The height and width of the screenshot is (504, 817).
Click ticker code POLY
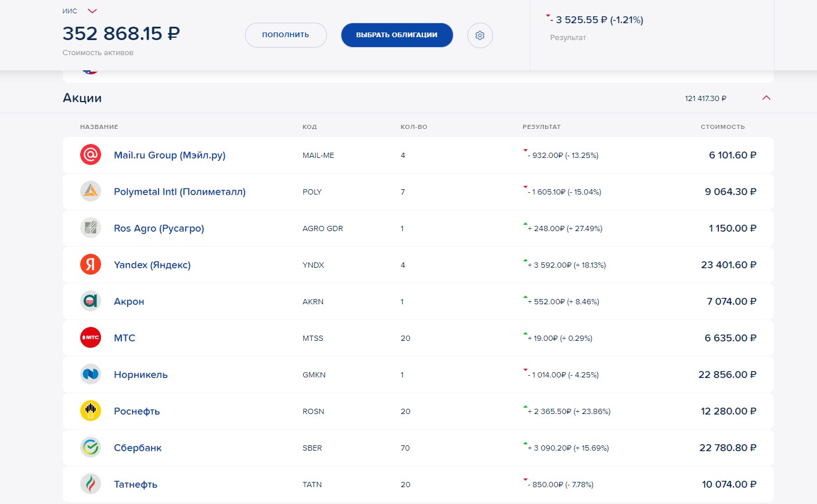click(312, 192)
